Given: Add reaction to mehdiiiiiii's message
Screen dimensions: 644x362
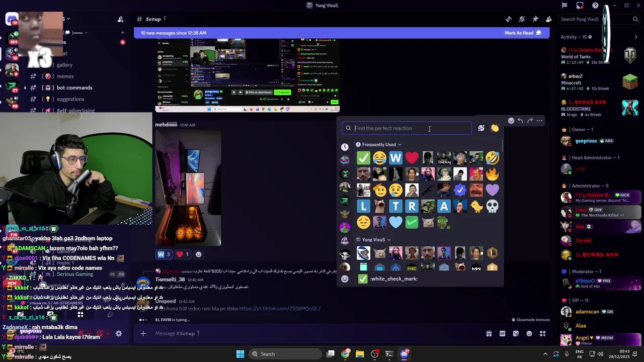Looking at the screenshot, I should 198,254.
